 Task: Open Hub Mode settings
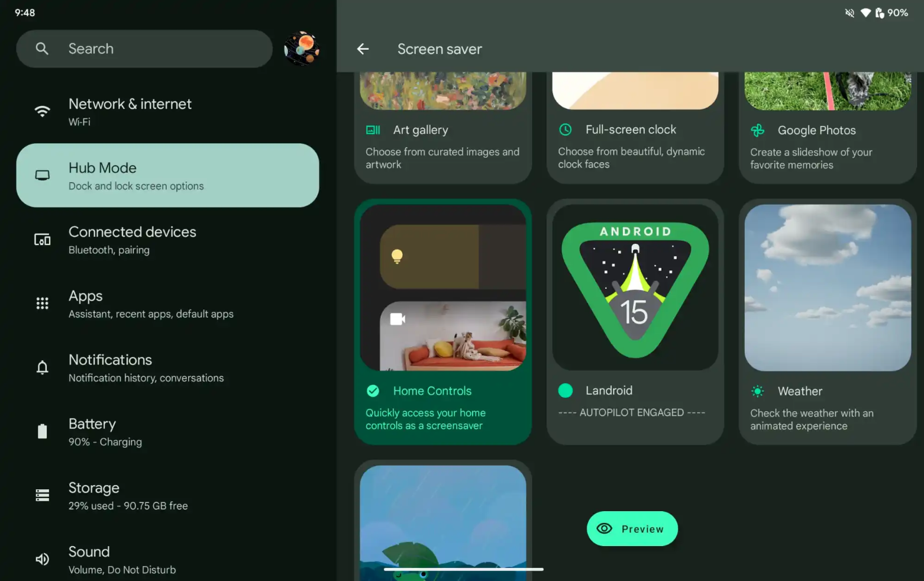pyautogui.click(x=167, y=175)
